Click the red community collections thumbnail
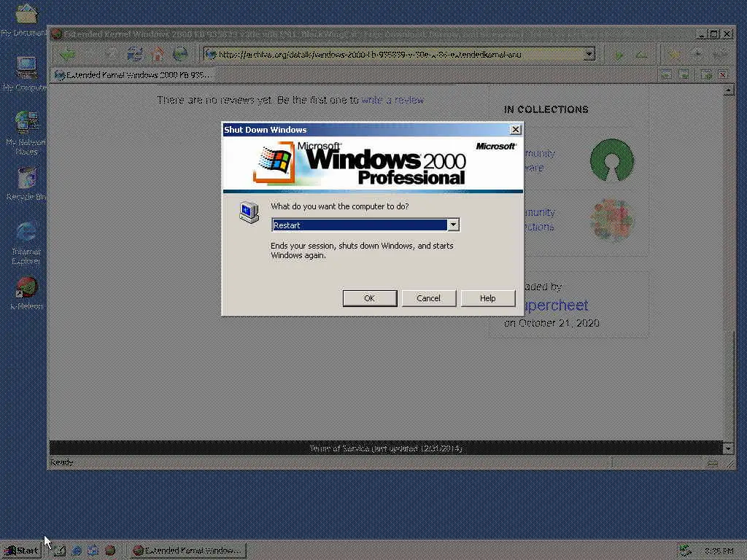Viewport: 747px width, 560px height. point(612,220)
